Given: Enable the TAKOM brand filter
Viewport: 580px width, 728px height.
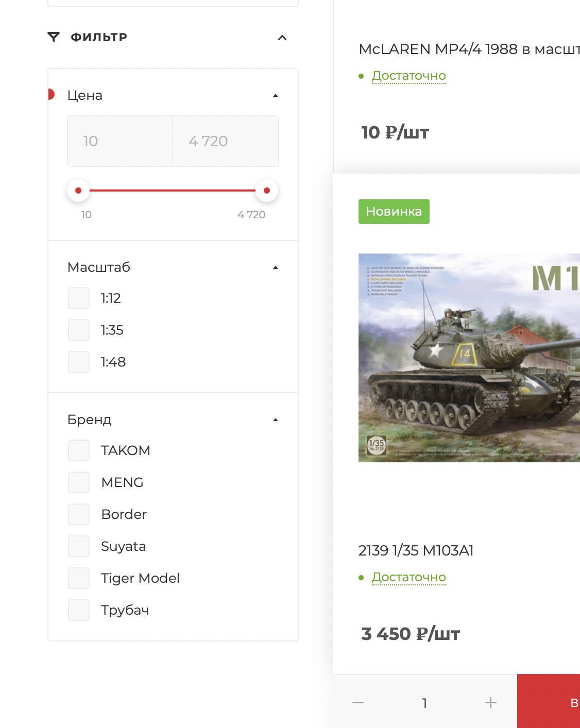Looking at the screenshot, I should (x=79, y=450).
